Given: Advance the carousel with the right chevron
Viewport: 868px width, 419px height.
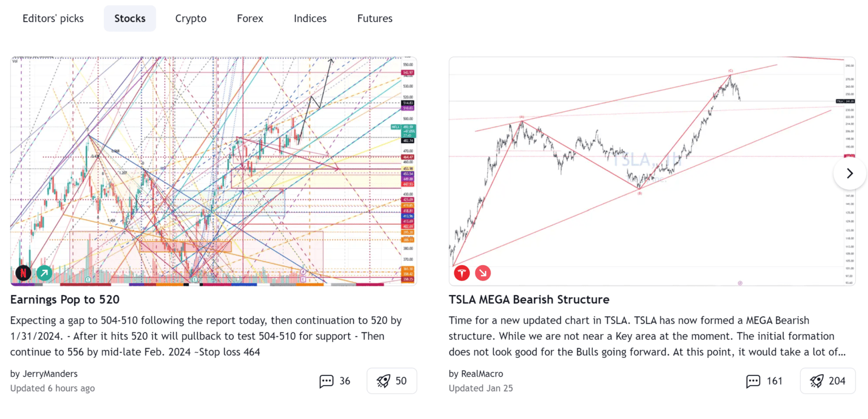Looking at the screenshot, I should click(x=850, y=173).
